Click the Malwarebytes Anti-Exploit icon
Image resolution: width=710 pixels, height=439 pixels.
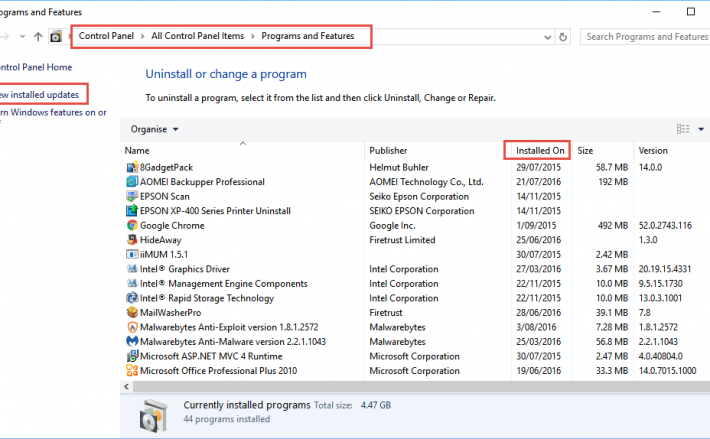coord(132,327)
